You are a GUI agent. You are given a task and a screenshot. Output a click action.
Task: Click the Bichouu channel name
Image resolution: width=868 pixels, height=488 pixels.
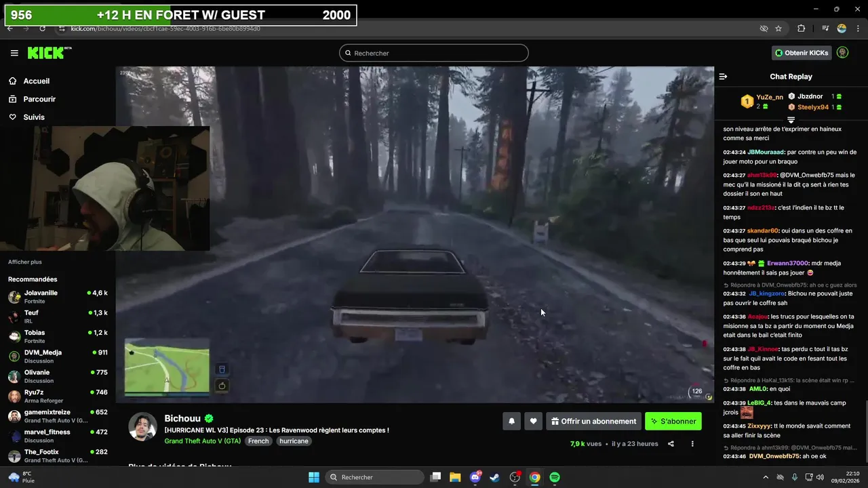pos(182,419)
